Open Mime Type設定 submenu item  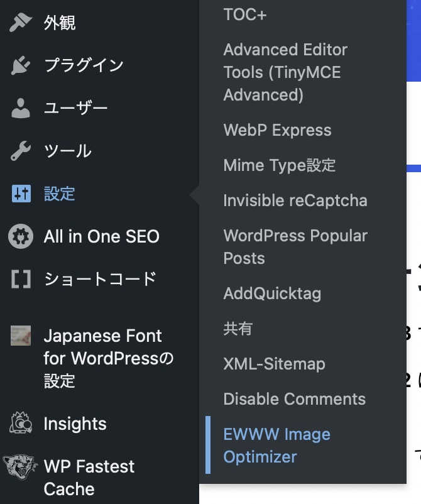pos(279,165)
